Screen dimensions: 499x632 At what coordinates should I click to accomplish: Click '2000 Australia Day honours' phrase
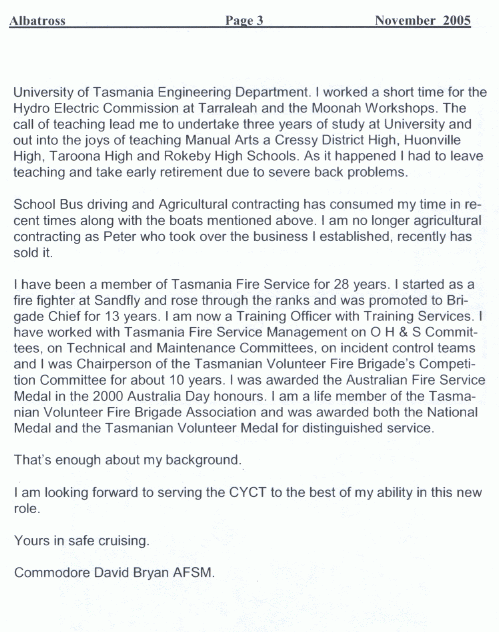pos(179,397)
